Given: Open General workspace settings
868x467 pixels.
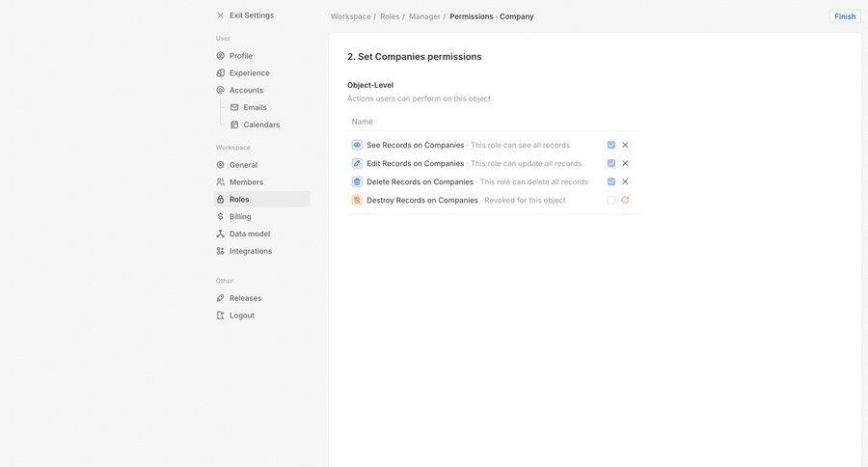Looking at the screenshot, I should (261, 165).
